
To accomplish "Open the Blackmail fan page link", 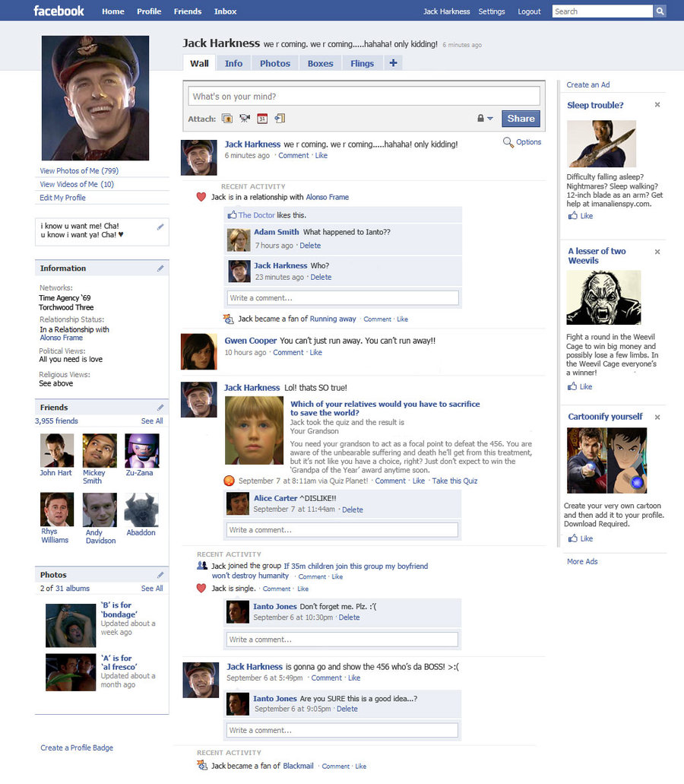I will click(x=298, y=766).
